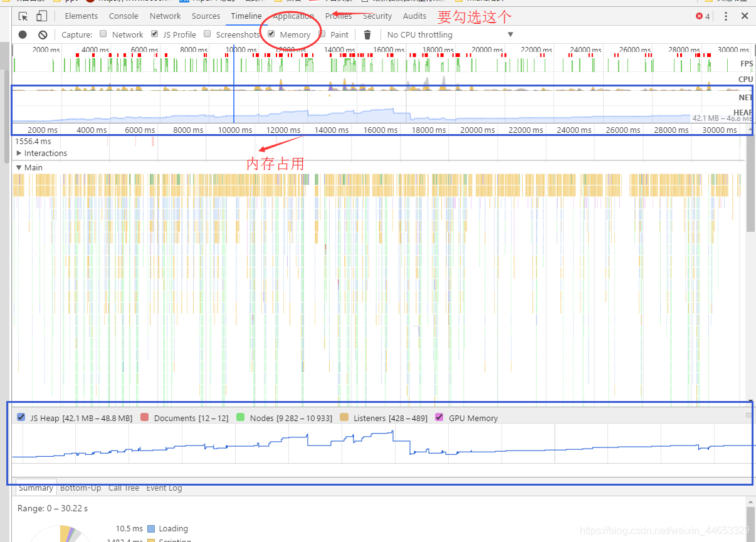Viewport: 756px width, 542px height.
Task: Close DevTools with the X icon
Action: click(745, 16)
